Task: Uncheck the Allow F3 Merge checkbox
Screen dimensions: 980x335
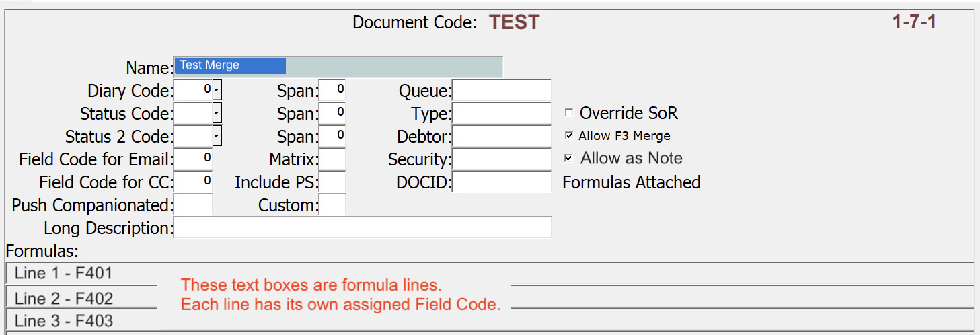Action: [x=569, y=136]
